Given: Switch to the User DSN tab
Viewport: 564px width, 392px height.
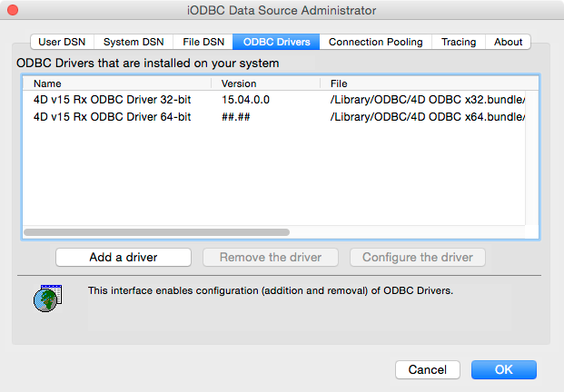Looking at the screenshot, I should 63,42.
